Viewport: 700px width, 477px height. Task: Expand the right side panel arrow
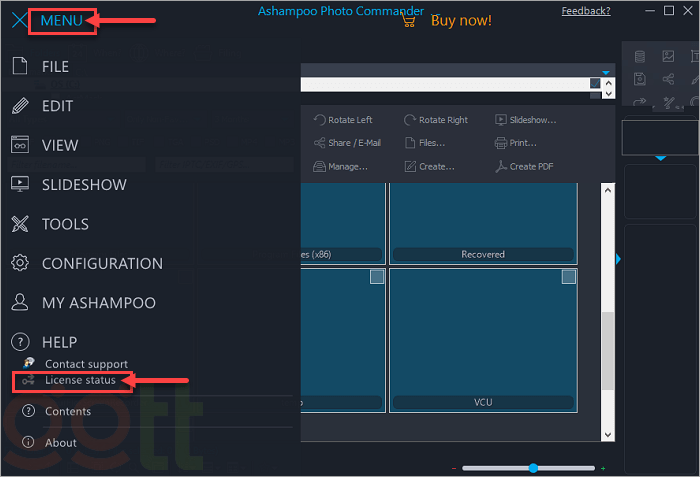click(619, 260)
